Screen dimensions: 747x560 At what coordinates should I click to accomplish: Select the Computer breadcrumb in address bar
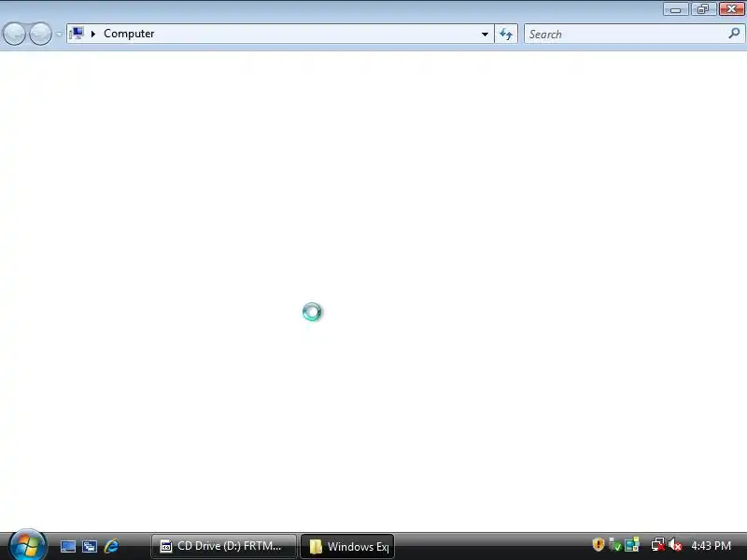click(x=129, y=34)
